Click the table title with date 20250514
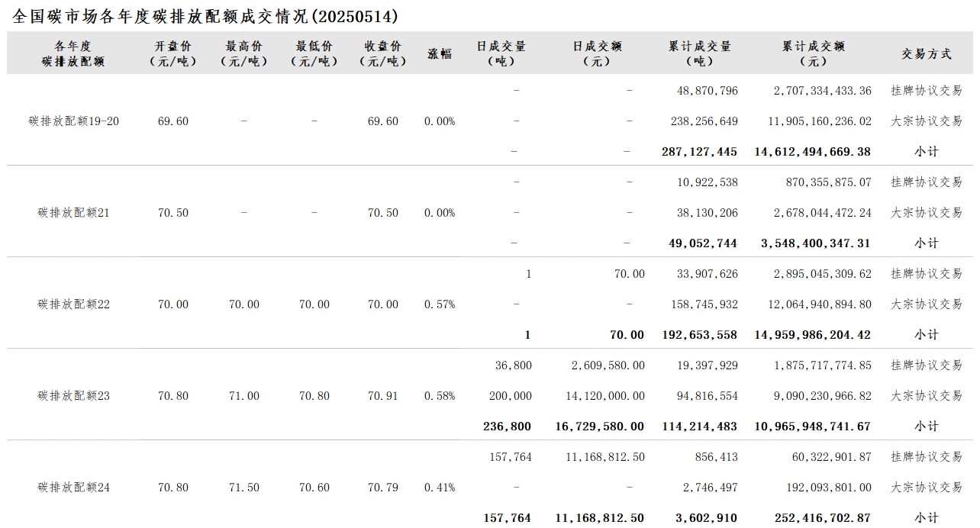Image resolution: width=980 pixels, height=528 pixels. 205,16
